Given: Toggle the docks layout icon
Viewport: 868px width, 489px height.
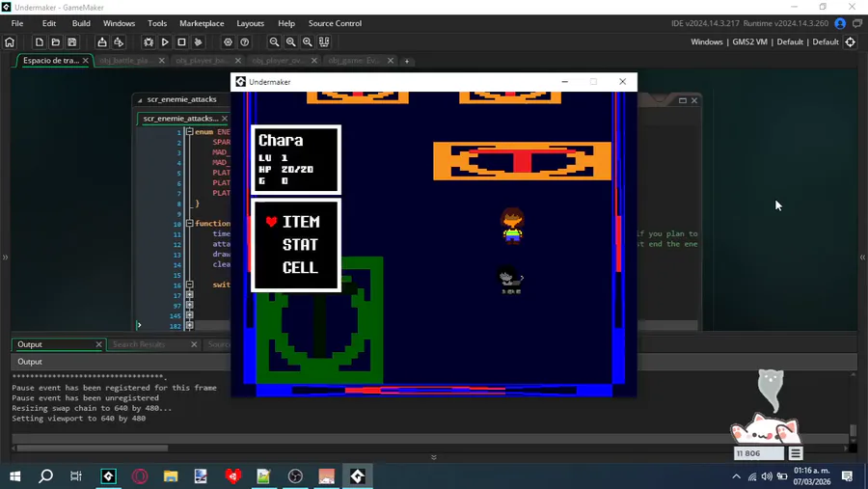Looking at the screenshot, I should click(324, 42).
